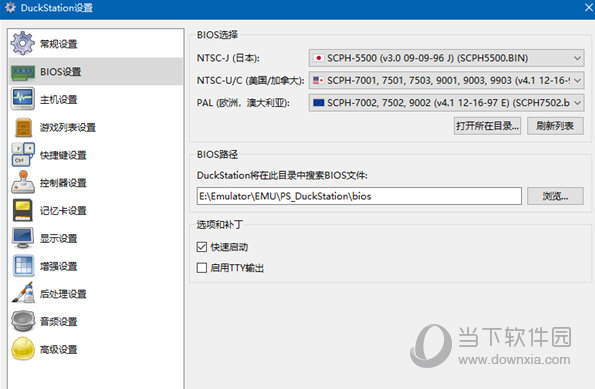Enable the 启用TTY输出 checkbox
The image size is (595, 389).
(x=201, y=268)
